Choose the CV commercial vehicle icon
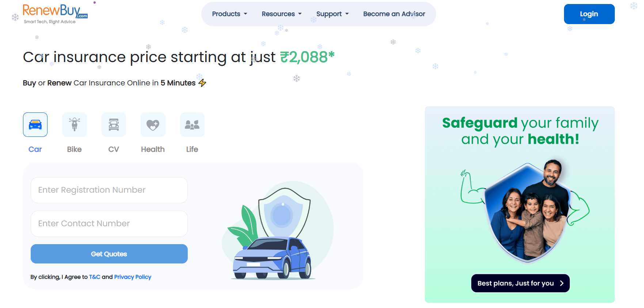Viewport: 644px width, 308px height. 114,124
